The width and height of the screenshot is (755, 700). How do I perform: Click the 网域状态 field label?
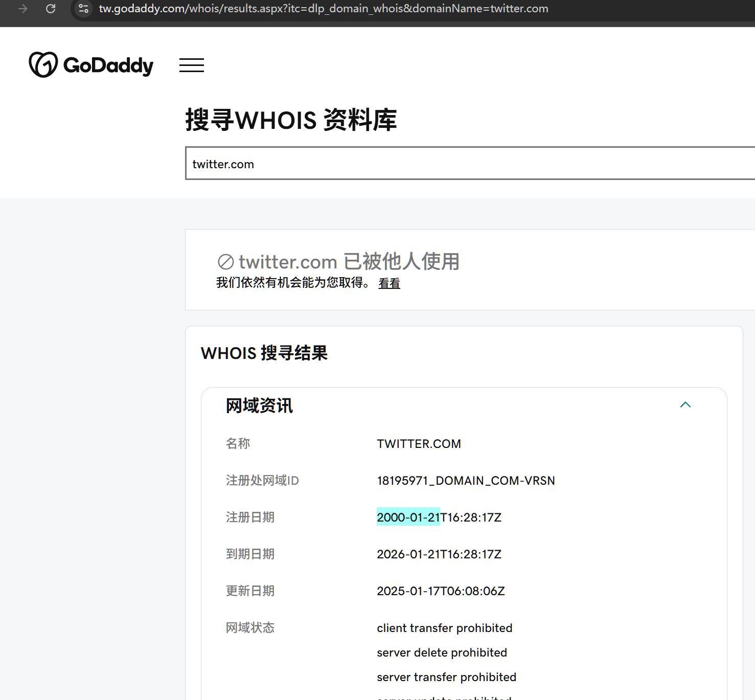coord(250,628)
